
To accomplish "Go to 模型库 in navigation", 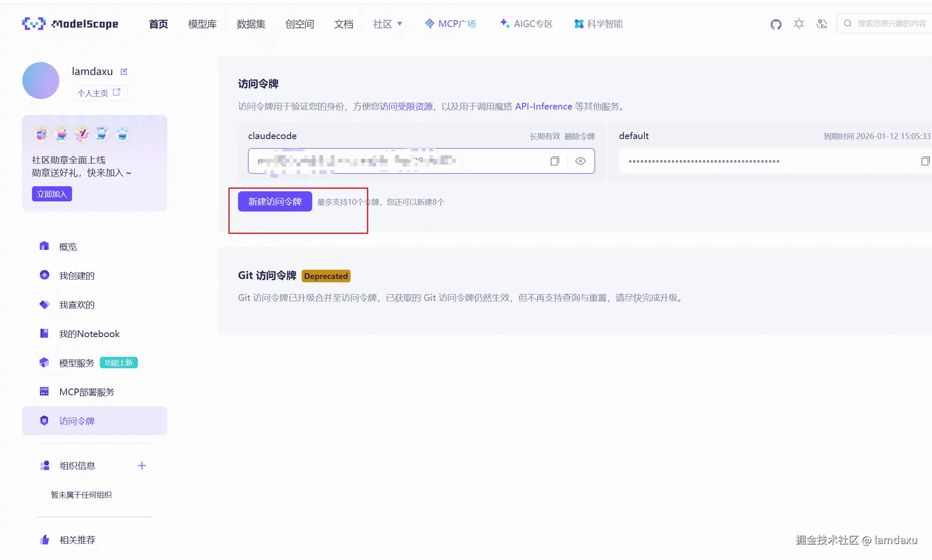I will (202, 24).
